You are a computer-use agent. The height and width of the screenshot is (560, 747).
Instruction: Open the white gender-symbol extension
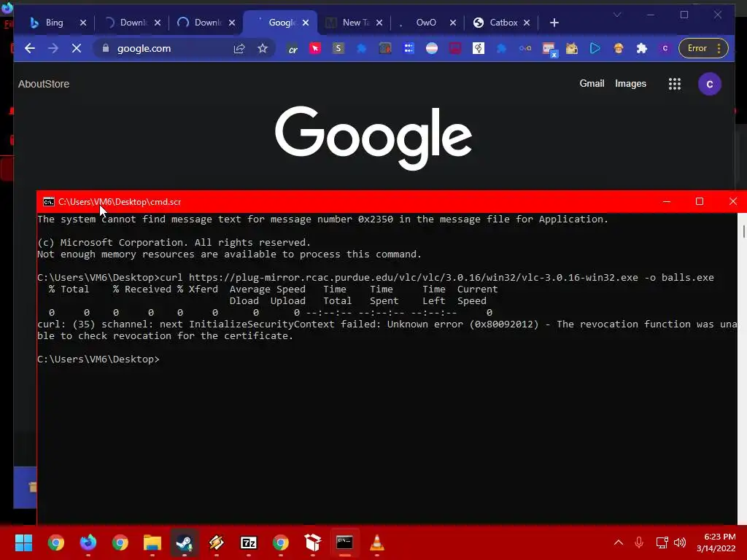pos(479,48)
